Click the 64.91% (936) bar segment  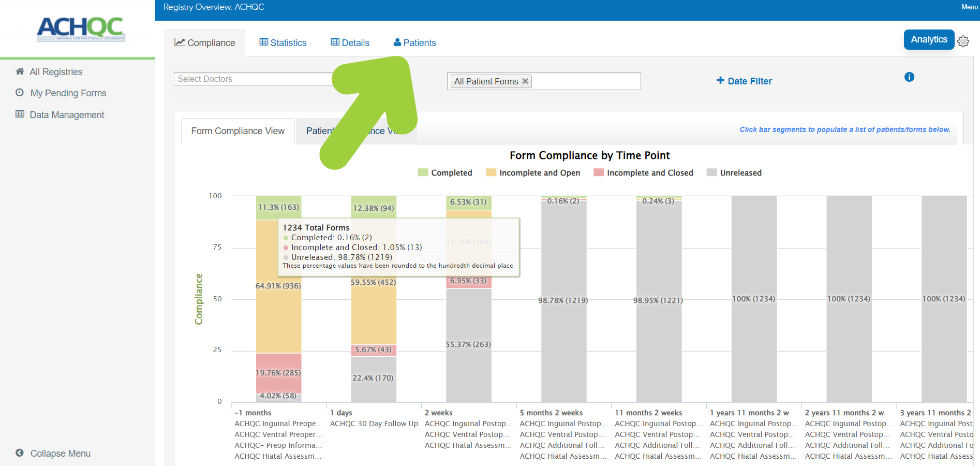278,286
